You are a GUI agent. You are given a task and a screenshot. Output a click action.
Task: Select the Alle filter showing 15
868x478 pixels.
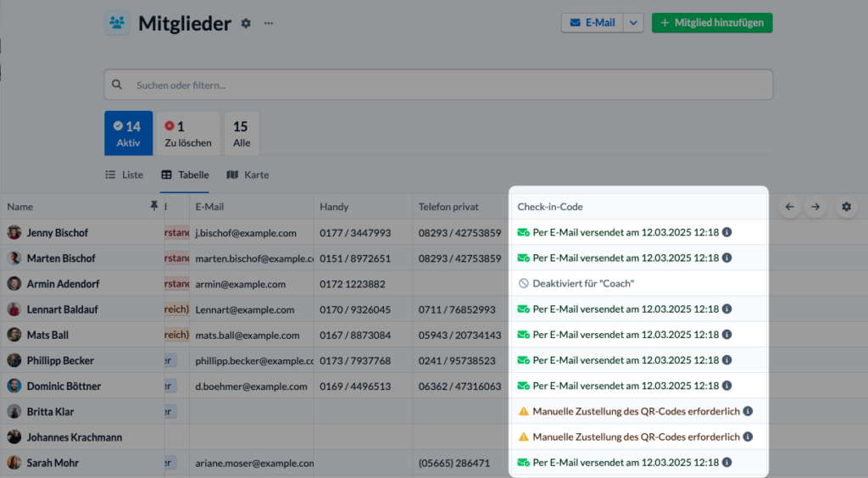(x=242, y=133)
